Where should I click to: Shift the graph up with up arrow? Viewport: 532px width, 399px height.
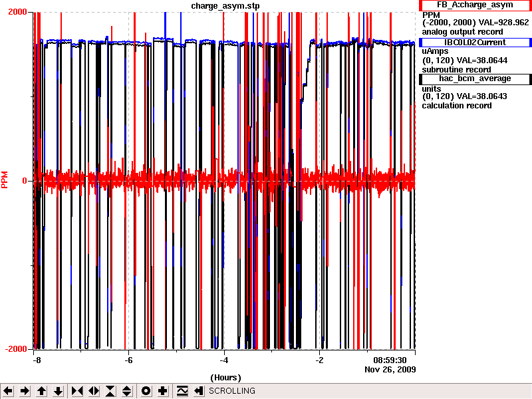[42, 391]
